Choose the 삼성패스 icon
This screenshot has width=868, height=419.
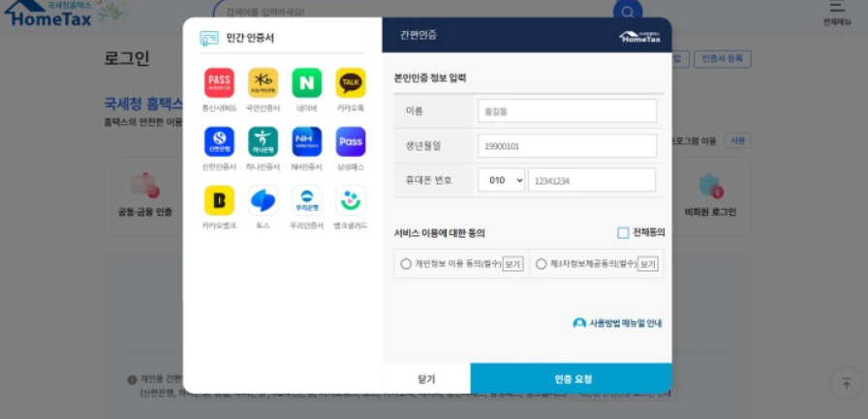pos(351,142)
